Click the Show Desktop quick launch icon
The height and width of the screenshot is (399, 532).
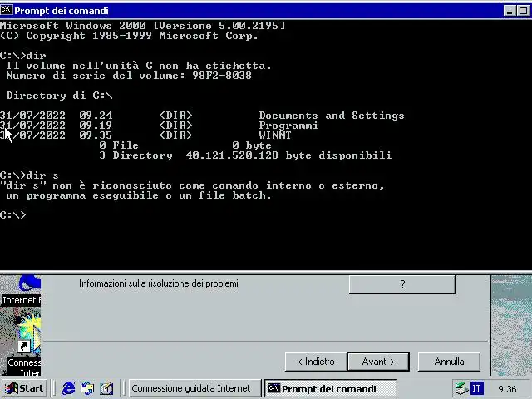pos(106,388)
